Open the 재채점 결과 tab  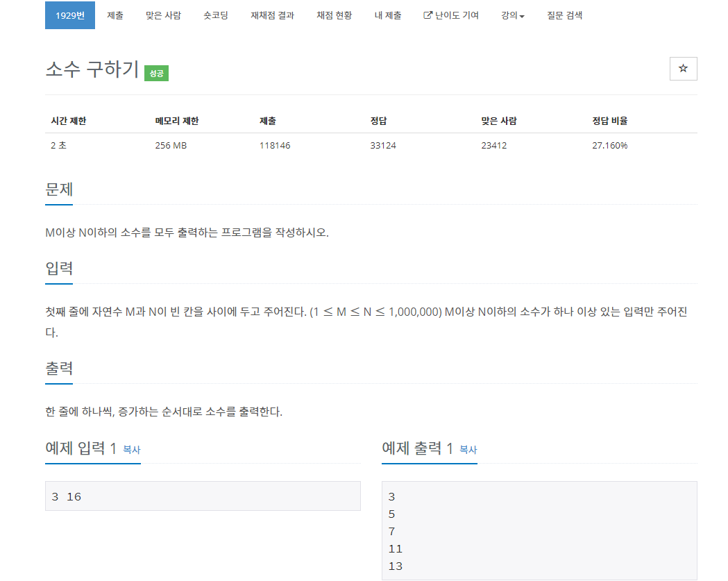(271, 14)
